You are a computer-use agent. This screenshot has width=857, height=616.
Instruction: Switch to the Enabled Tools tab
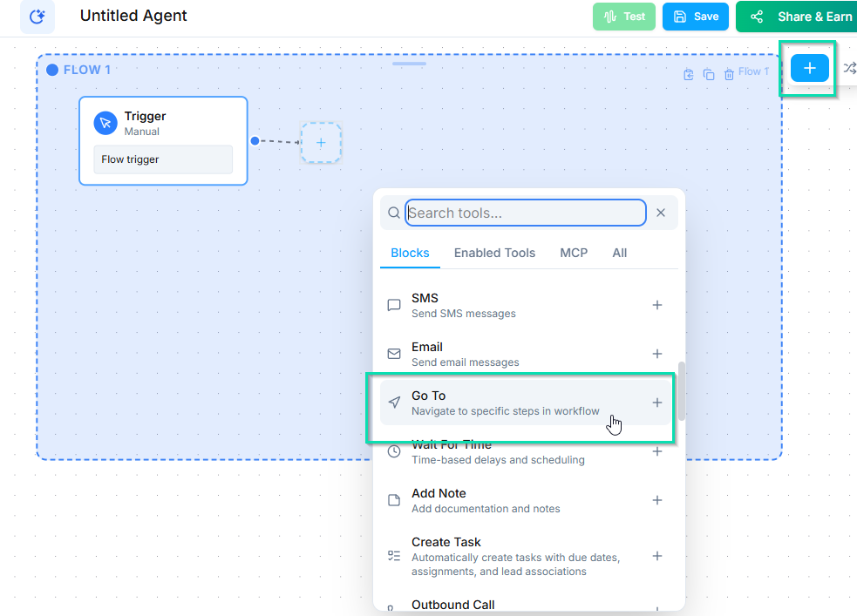[494, 253]
